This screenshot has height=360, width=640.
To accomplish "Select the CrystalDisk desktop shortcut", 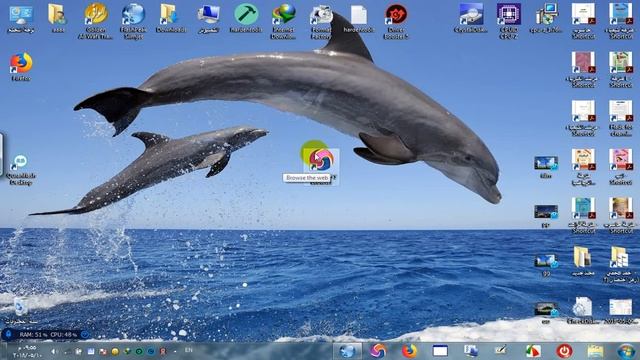I will 471,18.
